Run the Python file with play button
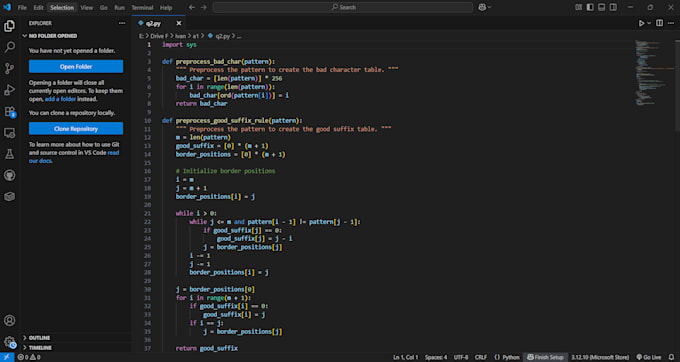This screenshot has width=680, height=362. [x=641, y=23]
